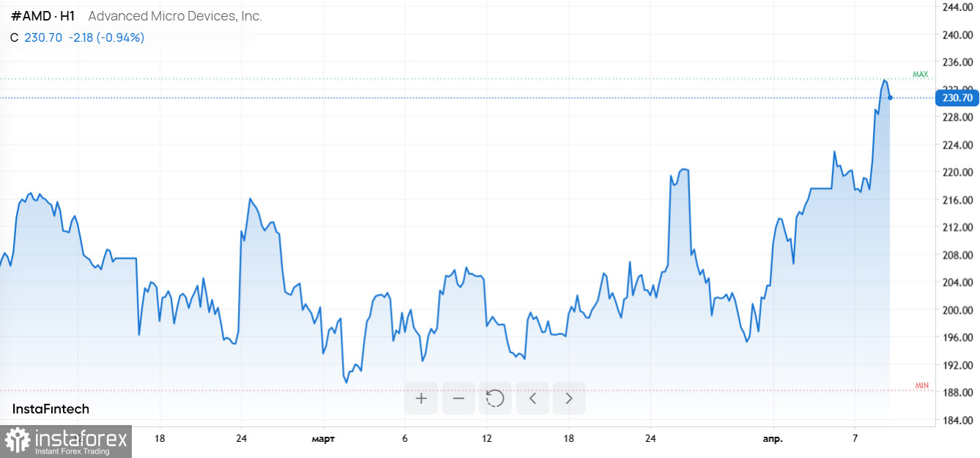
Task: Click the Advanced Micro Devices, Inc. title
Action: point(175,16)
